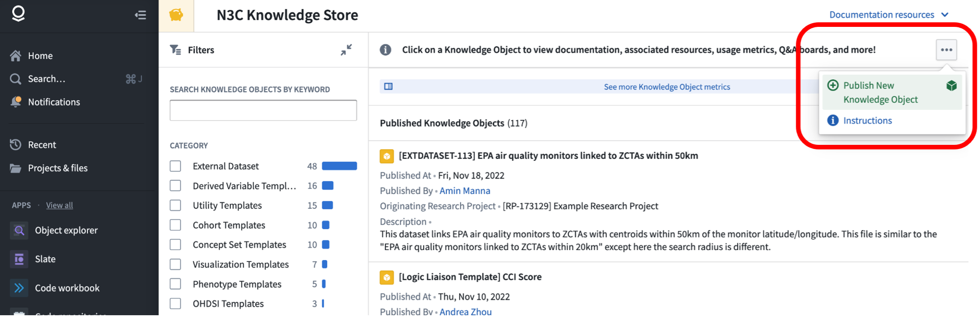Click the CCI Score object cube icon

click(387, 277)
